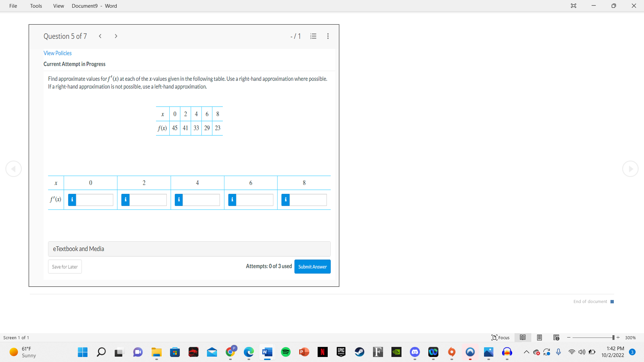Open the View menu
This screenshot has width=644, height=362.
58,6
